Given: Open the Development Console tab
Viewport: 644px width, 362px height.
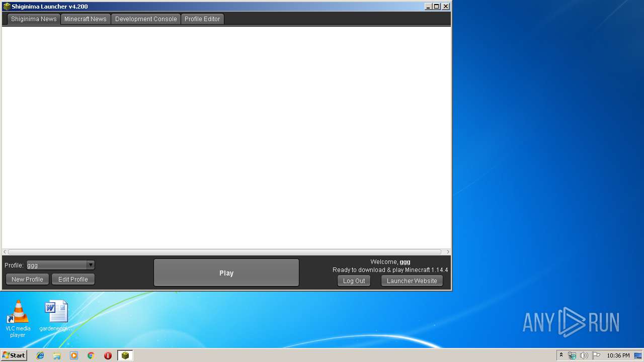Looking at the screenshot, I should (x=146, y=19).
